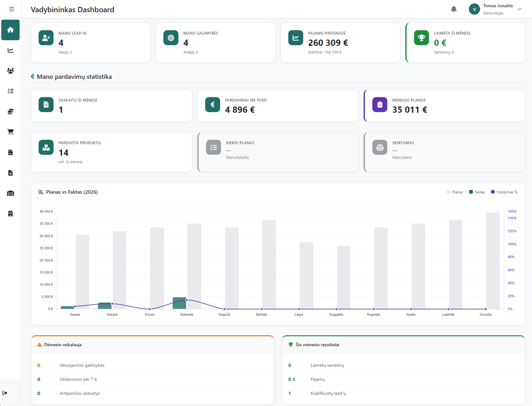Click the logout icon at sidebar bottom
This screenshot has width=532, height=406.
coord(5,393)
